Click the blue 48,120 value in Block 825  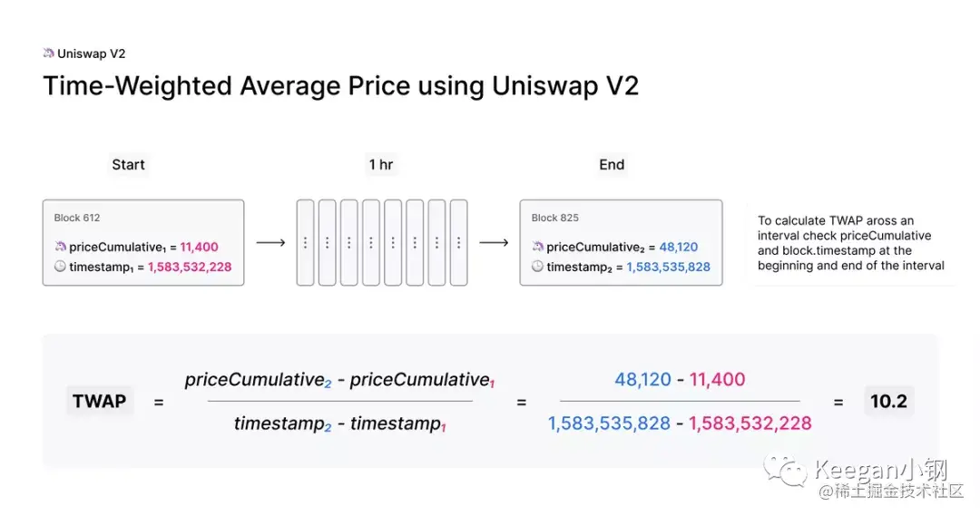click(x=678, y=247)
